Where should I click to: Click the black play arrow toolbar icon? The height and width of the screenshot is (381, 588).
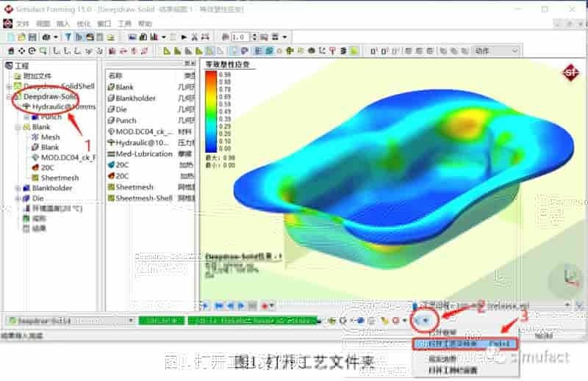click(x=184, y=37)
